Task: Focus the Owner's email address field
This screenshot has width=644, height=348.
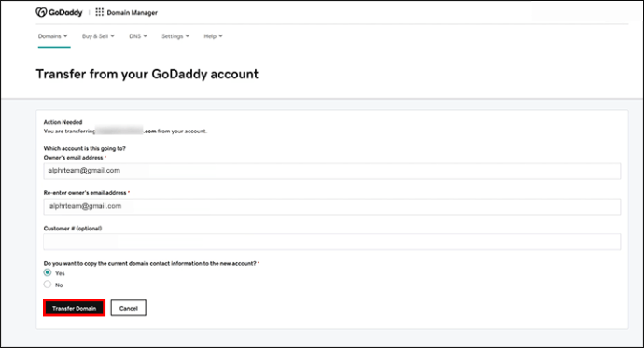Action: [x=332, y=171]
